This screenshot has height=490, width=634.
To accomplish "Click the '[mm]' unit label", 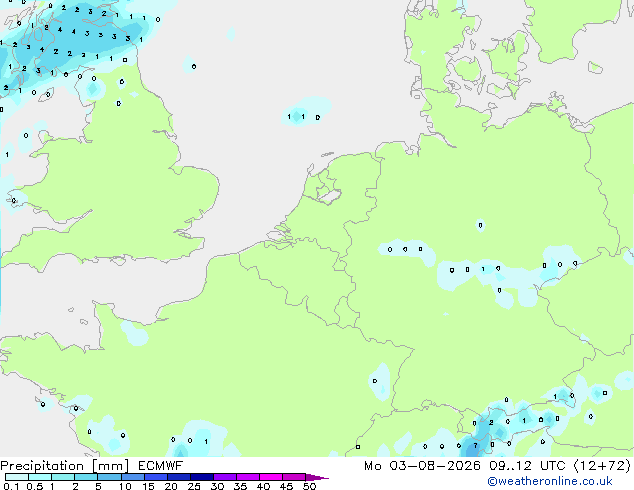I will (x=110, y=466).
